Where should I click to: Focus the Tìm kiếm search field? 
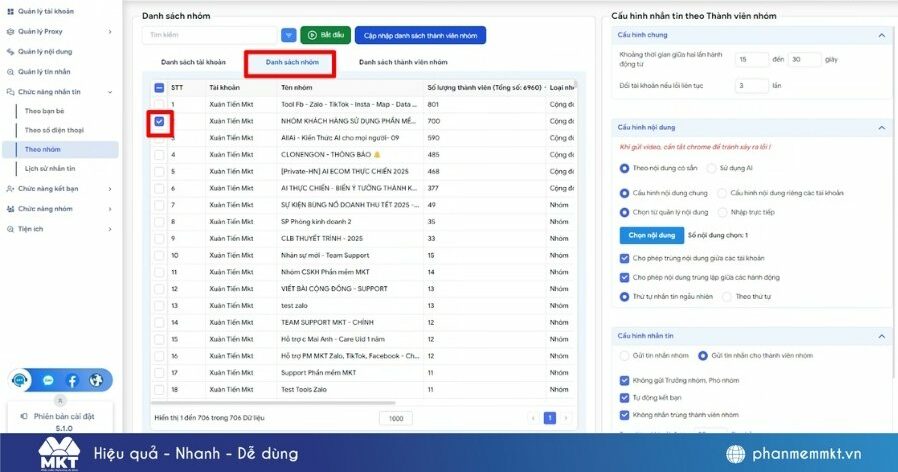pyautogui.click(x=210, y=35)
